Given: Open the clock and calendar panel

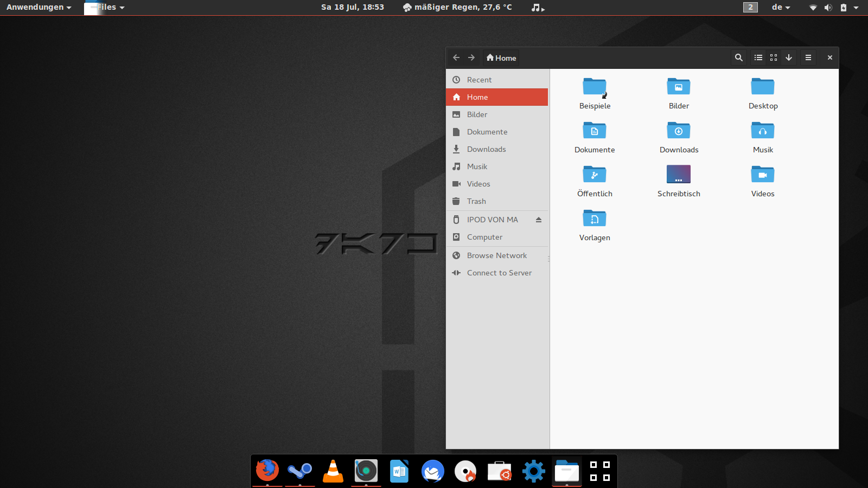Looking at the screenshot, I should pyautogui.click(x=353, y=7).
